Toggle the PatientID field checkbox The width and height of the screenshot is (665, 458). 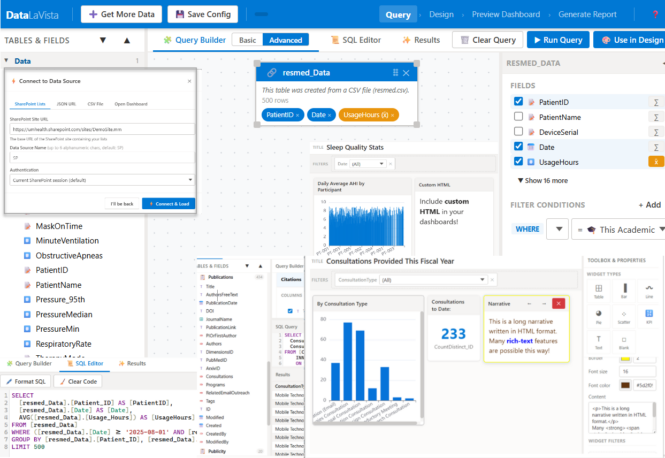point(518,101)
